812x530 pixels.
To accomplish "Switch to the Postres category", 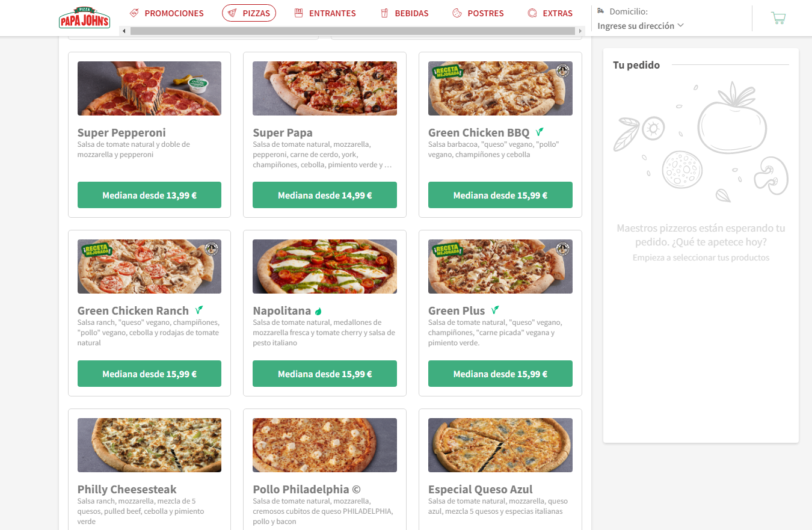I will [478, 13].
